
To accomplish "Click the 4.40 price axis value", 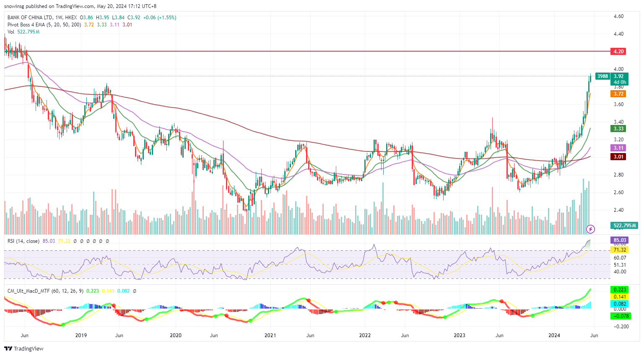I will (618, 34).
